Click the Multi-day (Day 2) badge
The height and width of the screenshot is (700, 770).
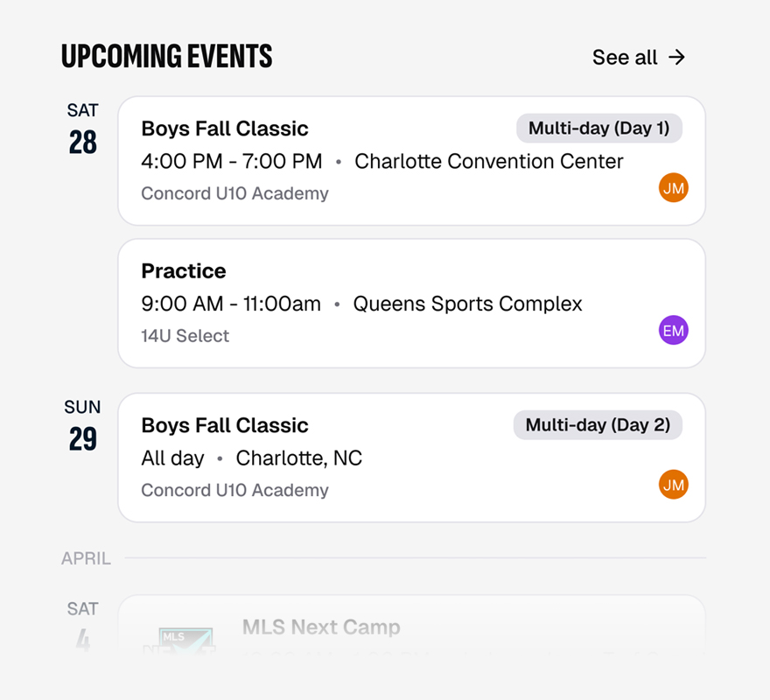598,425
